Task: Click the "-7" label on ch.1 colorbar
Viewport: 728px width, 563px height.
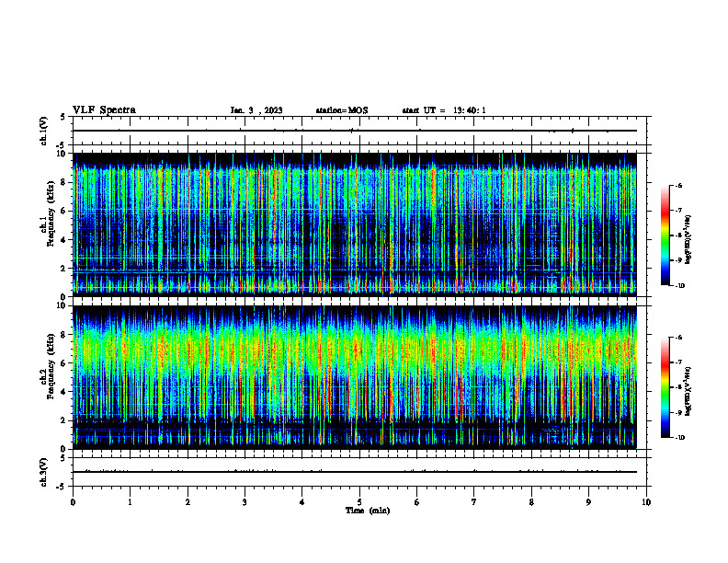Action: [x=678, y=211]
